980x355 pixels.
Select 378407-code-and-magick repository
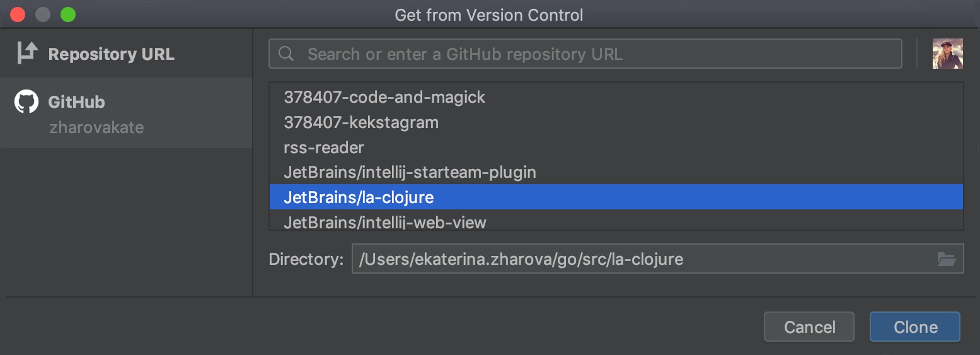coord(616,97)
